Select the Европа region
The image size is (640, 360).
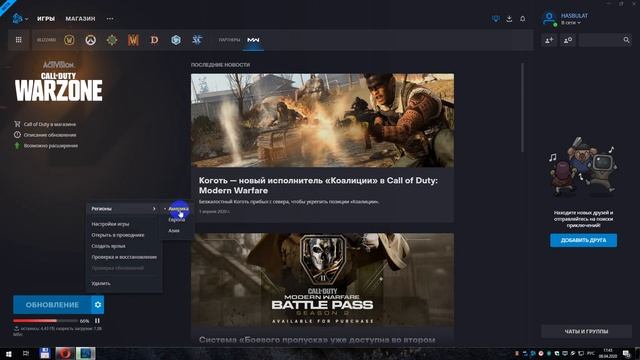point(177,220)
